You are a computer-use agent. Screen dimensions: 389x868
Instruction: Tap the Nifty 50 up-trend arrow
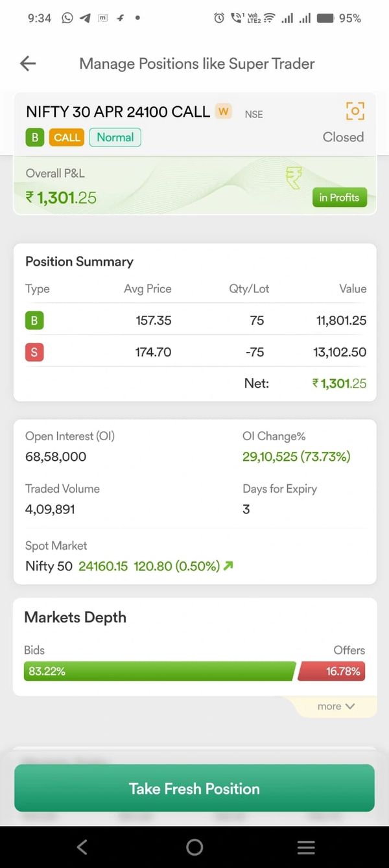(228, 566)
